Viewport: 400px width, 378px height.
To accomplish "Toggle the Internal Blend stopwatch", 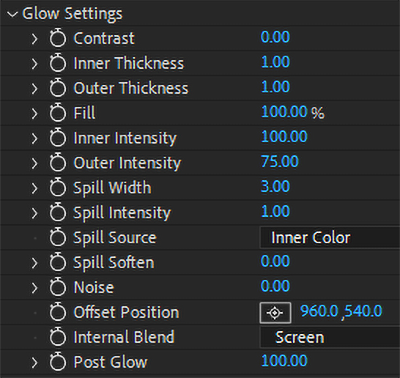I will (x=58, y=337).
